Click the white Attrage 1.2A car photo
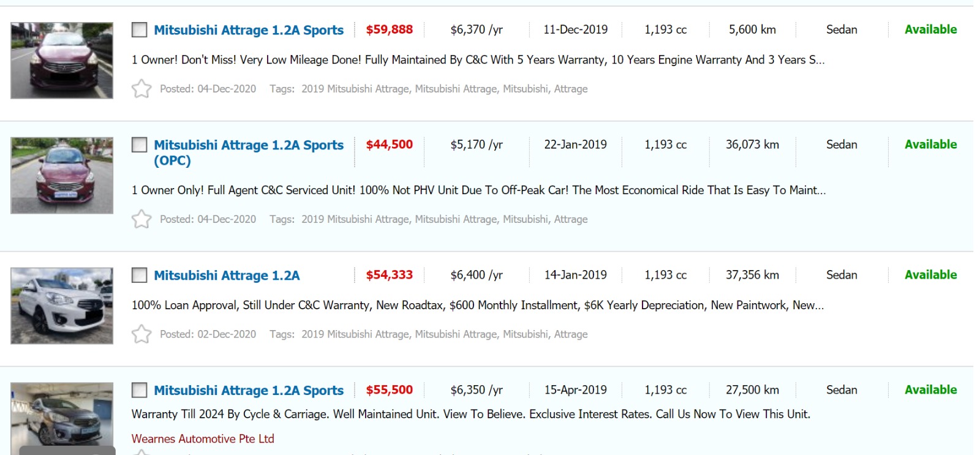 coord(62,306)
